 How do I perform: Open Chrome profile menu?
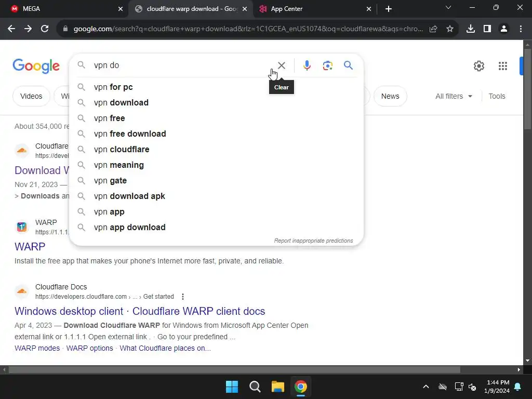504,29
